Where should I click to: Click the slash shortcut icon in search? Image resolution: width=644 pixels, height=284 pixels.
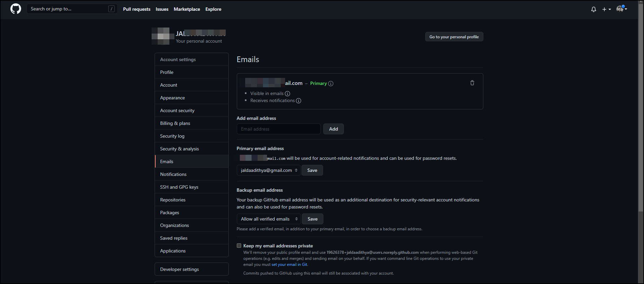click(111, 9)
